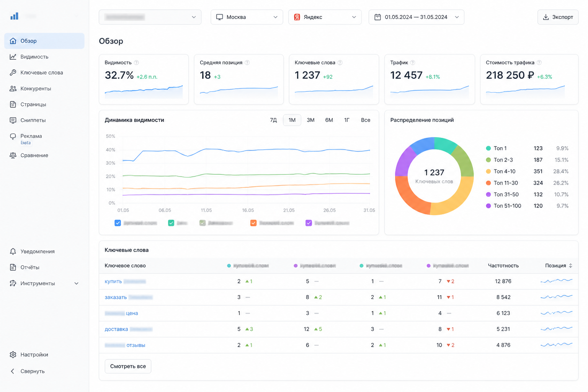
Task: Click the Топ 4-10 legend color dot
Action: pyautogui.click(x=488, y=171)
